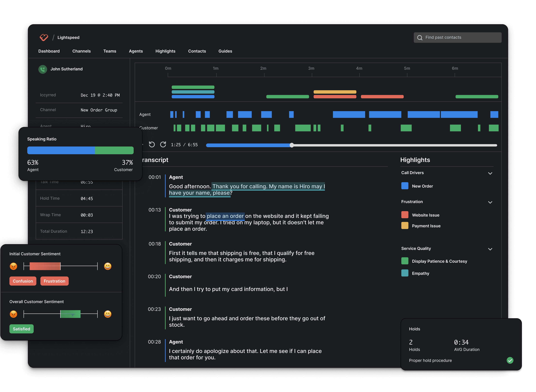Screen dimensions: 536x392
Task: Click the happy emoji in Initial Customer Sentiment
Action: pos(108,266)
